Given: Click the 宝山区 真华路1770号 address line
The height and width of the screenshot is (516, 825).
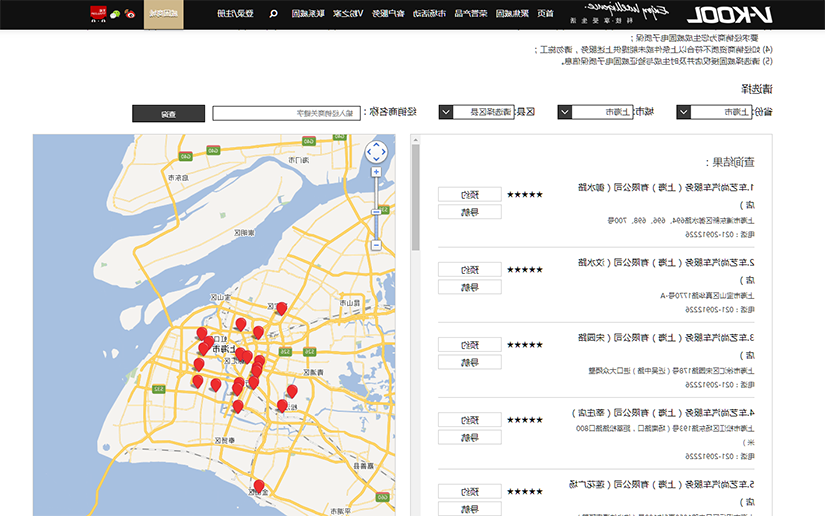Looking at the screenshot, I should (x=707, y=296).
